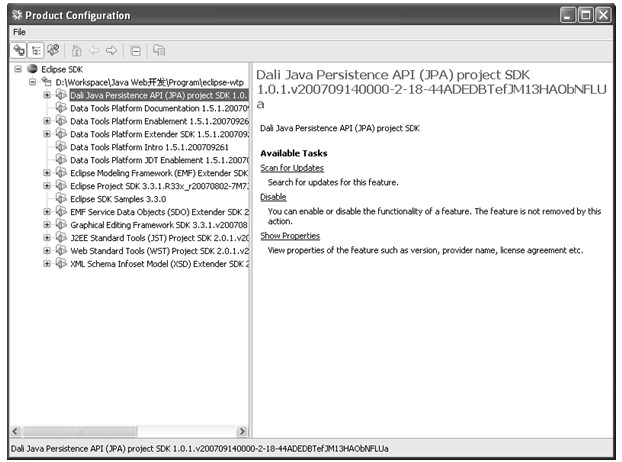Expand the Eclipse Project SDK 3.3.1 node
Image resolution: width=622 pixels, height=462 pixels.
tap(47, 186)
